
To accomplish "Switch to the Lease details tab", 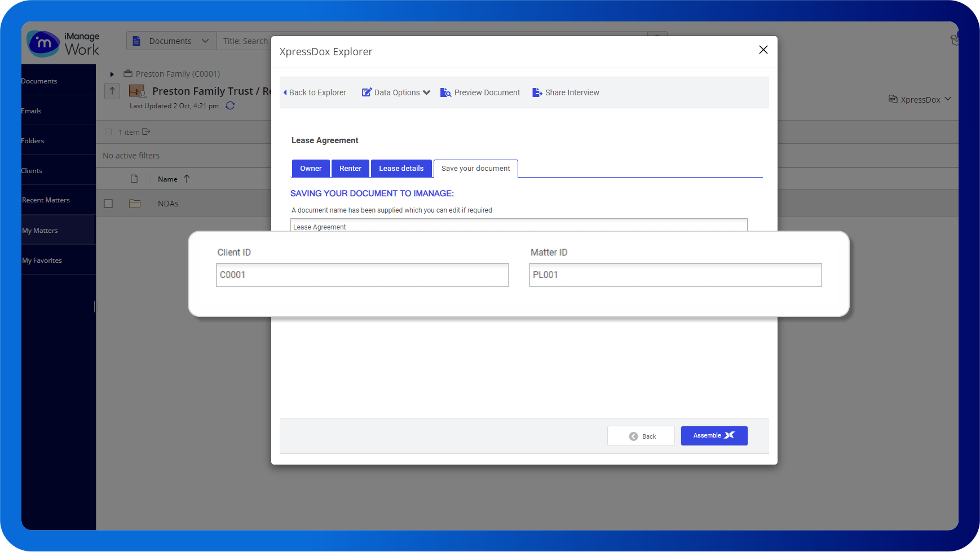I will coord(401,169).
